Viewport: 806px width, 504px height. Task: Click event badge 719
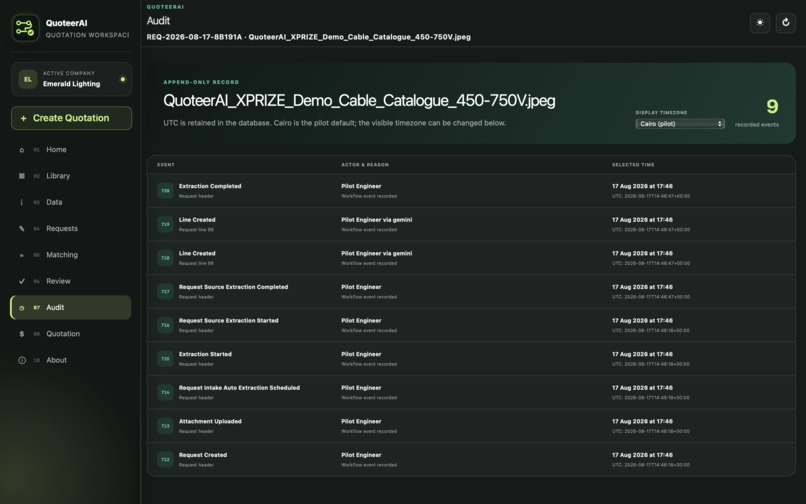165,224
